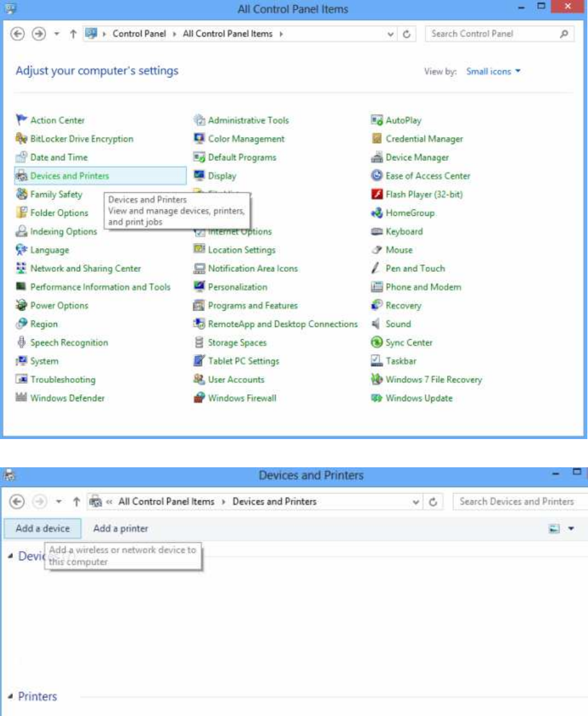The image size is (588, 716).
Task: Open the Devices and Printers icon
Action: pos(21,176)
